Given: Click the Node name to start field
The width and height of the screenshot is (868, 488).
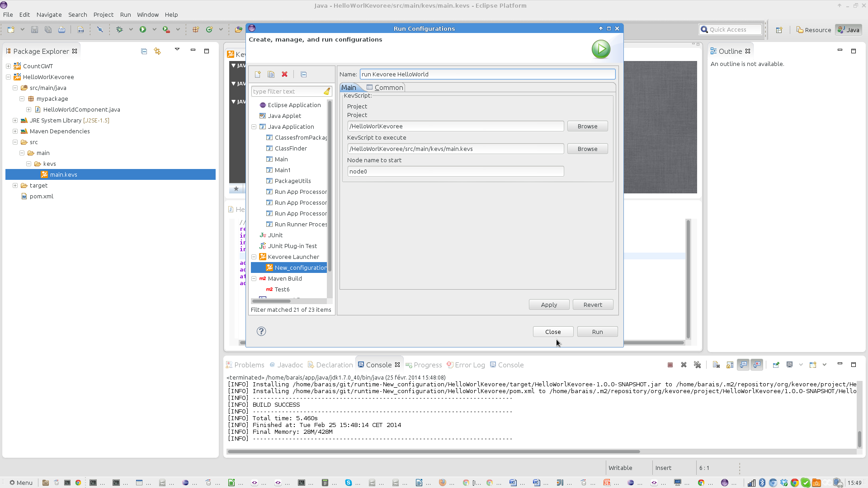Looking at the screenshot, I should click(x=456, y=172).
